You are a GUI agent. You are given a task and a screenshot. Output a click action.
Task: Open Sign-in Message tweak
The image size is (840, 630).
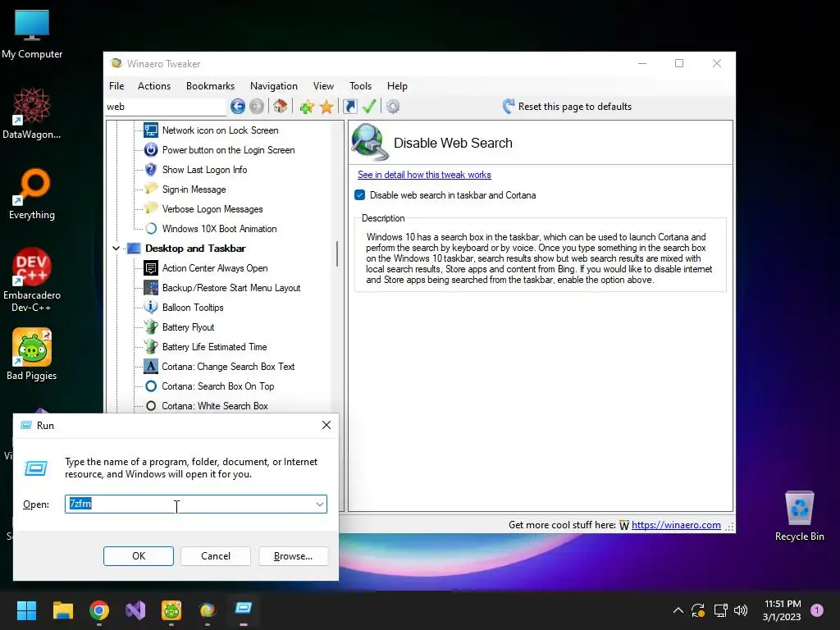tap(194, 189)
